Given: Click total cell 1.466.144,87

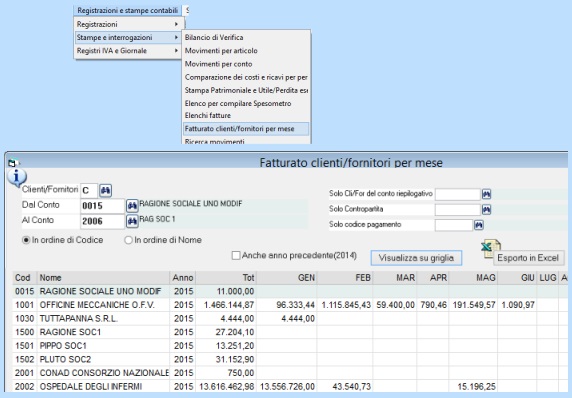Looking at the screenshot, I should [x=226, y=305].
